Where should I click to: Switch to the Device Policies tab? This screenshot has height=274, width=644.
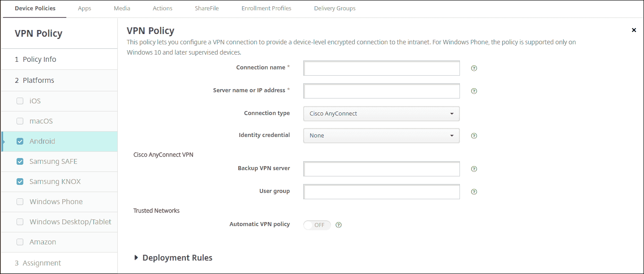coord(35,9)
